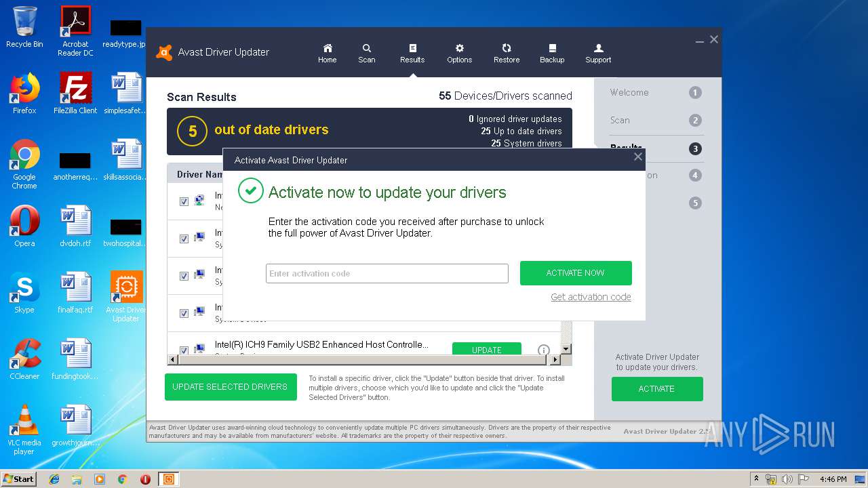Select the Firefox desktop icon
The image size is (868, 488).
coord(24,94)
